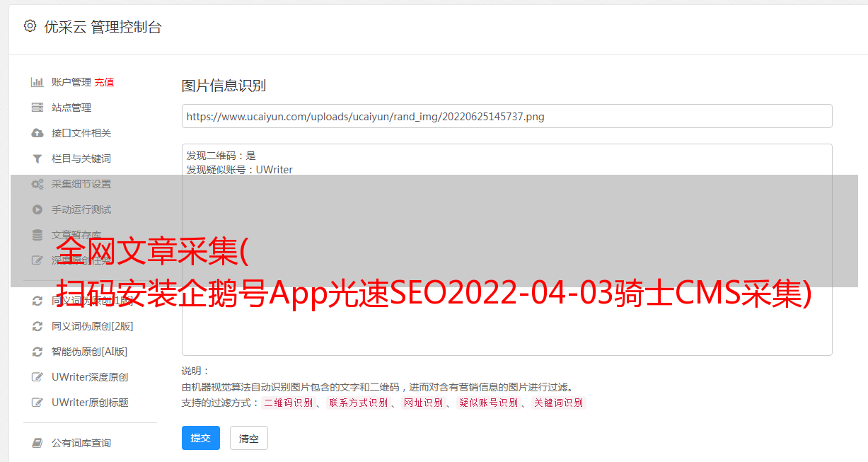The width and height of the screenshot is (868, 462).
Task: Click the 发现疑似账号：UWriter result line
Action: 240,170
